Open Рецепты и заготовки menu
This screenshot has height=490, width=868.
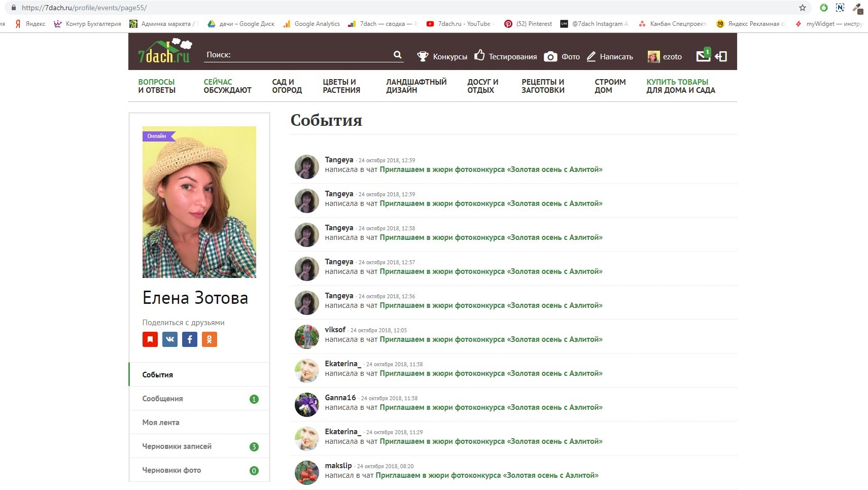coord(543,86)
